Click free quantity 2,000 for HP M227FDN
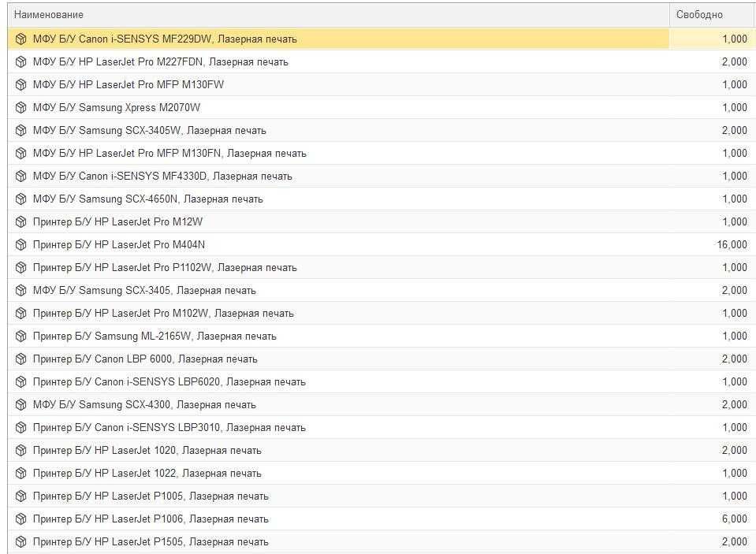 click(x=734, y=61)
